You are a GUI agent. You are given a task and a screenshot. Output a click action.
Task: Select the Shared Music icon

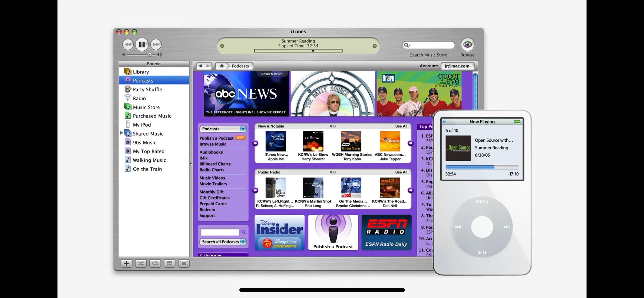tap(128, 133)
